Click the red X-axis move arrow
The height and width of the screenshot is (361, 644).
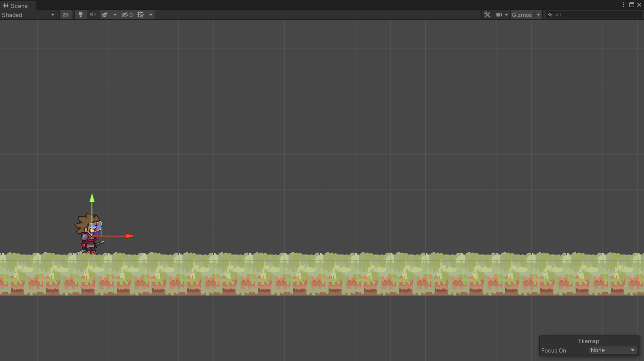[x=129, y=236]
